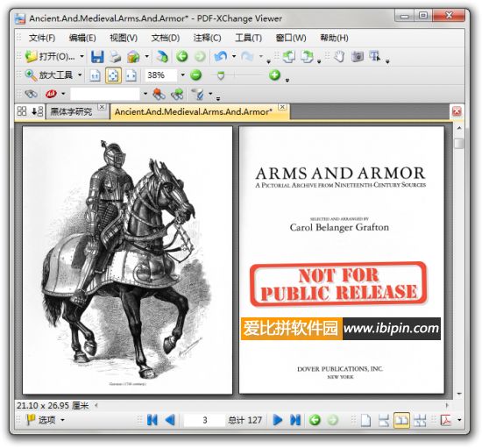Click the green minus zoom out button

point(195,75)
